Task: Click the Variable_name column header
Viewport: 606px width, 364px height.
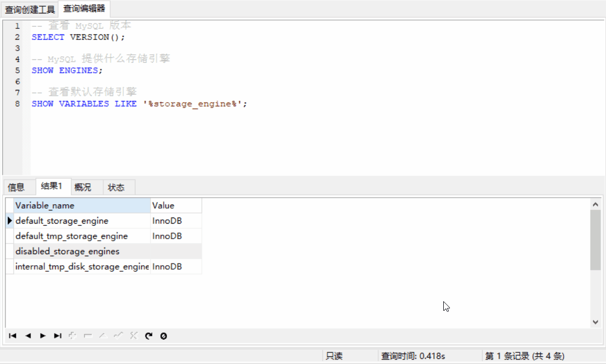Action: (82, 206)
